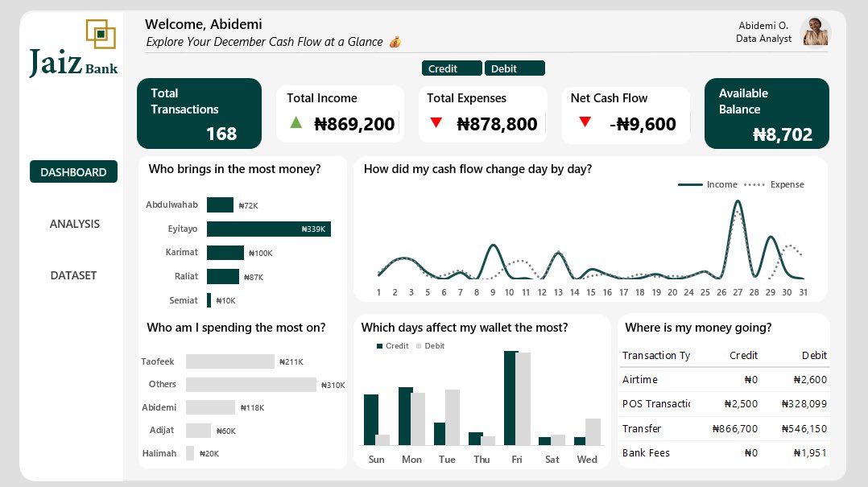Viewport: 868px width, 487px height.
Task: Click the Taofeek spending bar
Action: 230,361
